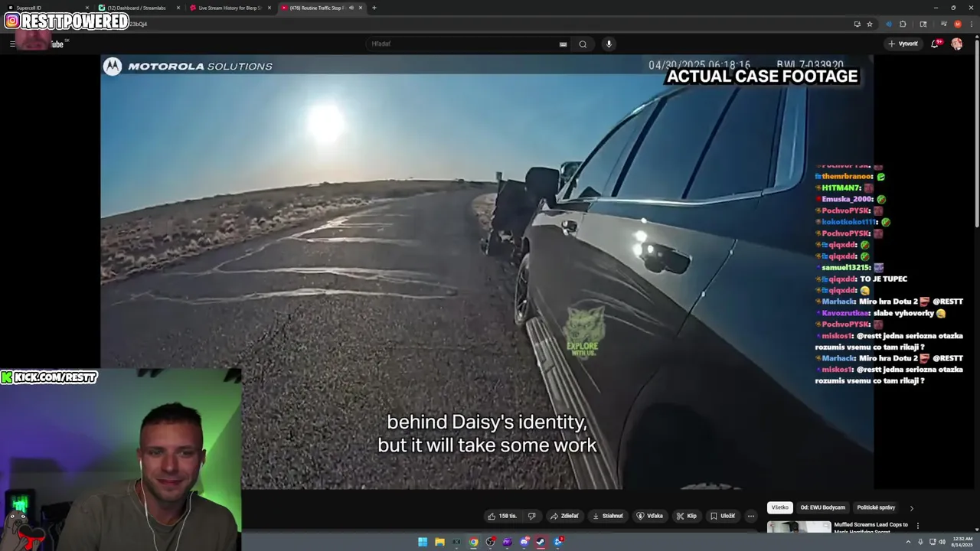980x551 pixels.
Task: Open File Explorer from the taskbar
Action: tap(439, 542)
